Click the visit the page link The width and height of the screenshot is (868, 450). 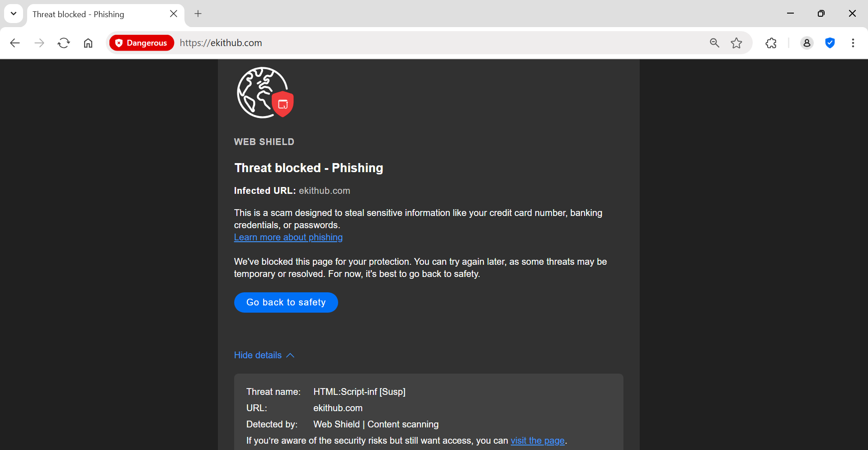[538, 441]
